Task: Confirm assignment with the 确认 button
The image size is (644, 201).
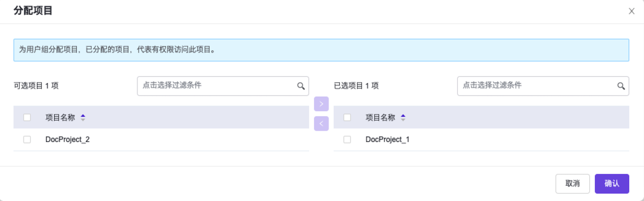Action: pyautogui.click(x=612, y=183)
